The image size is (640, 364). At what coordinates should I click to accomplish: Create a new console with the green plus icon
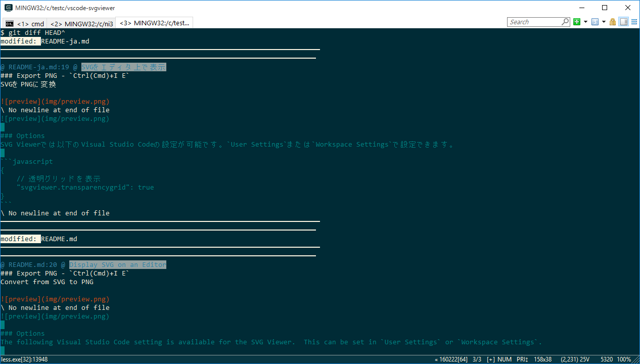pos(577,22)
